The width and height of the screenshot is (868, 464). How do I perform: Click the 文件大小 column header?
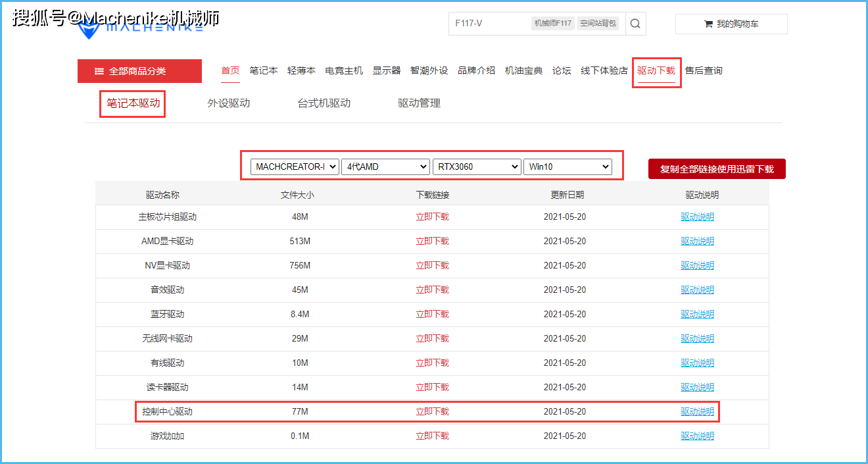click(x=297, y=195)
